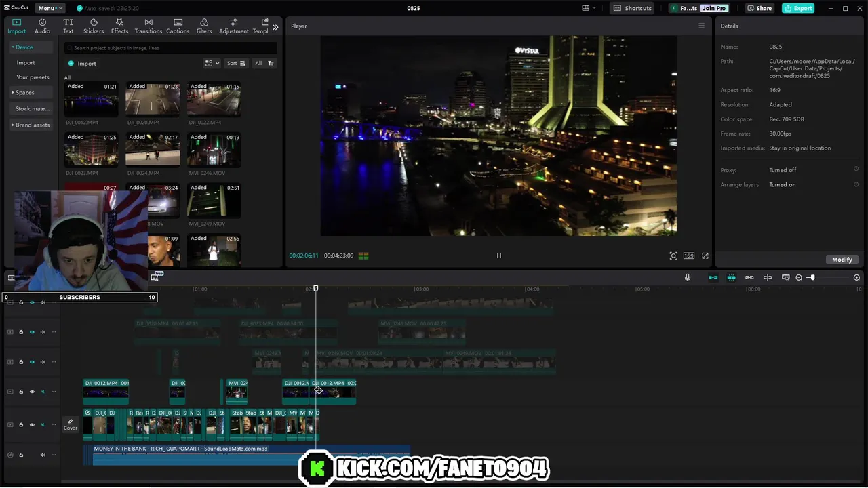Click the filter icon beside All

point(271,63)
